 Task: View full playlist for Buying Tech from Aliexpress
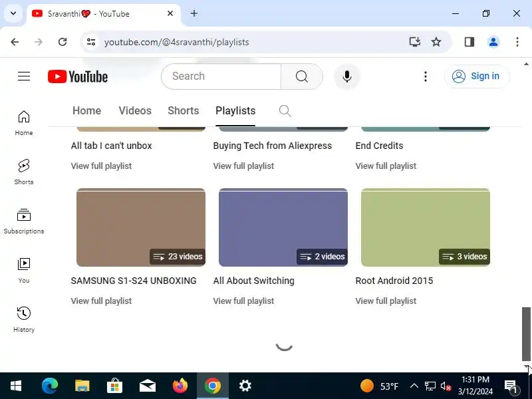pyautogui.click(x=243, y=166)
